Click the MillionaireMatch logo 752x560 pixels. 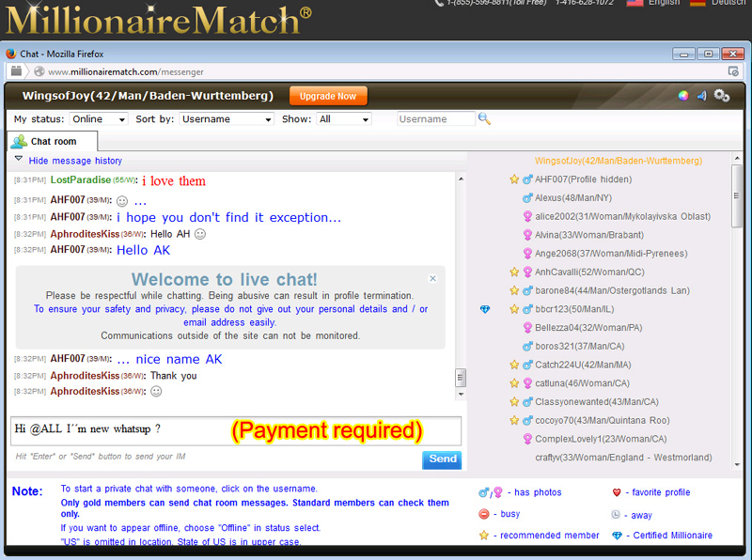(x=158, y=19)
